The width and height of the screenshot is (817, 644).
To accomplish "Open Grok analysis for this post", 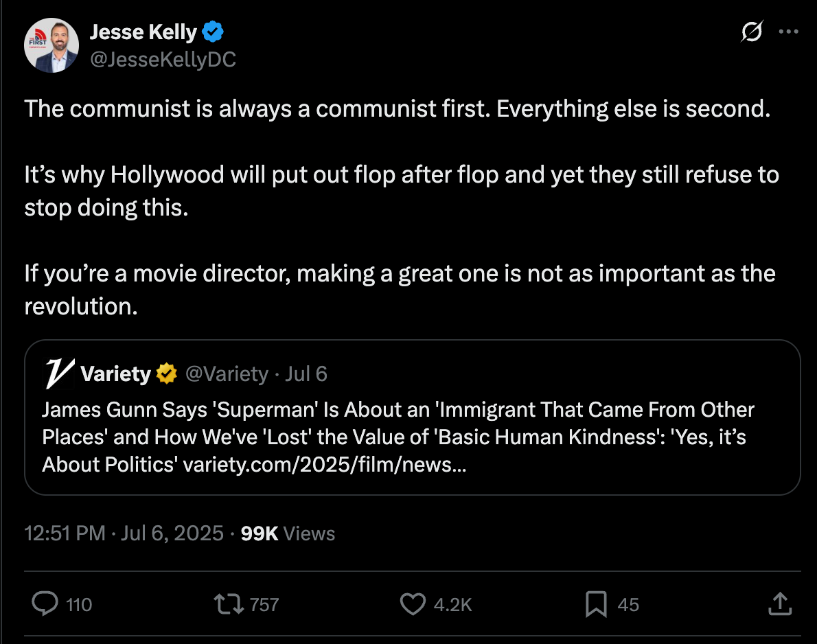I will point(751,32).
